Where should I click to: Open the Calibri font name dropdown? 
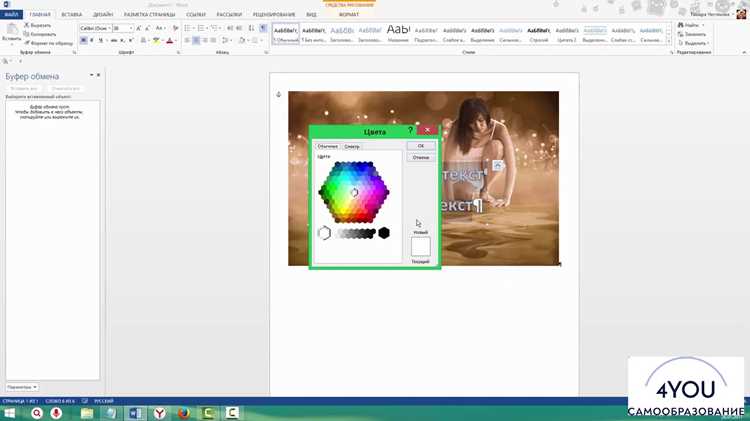pos(95,28)
